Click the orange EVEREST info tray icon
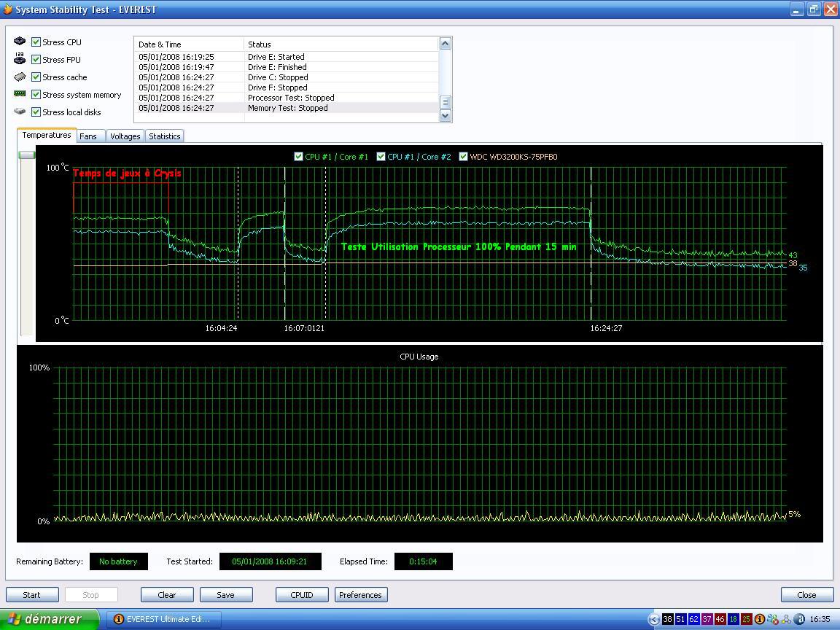840x630 pixels. (x=759, y=619)
